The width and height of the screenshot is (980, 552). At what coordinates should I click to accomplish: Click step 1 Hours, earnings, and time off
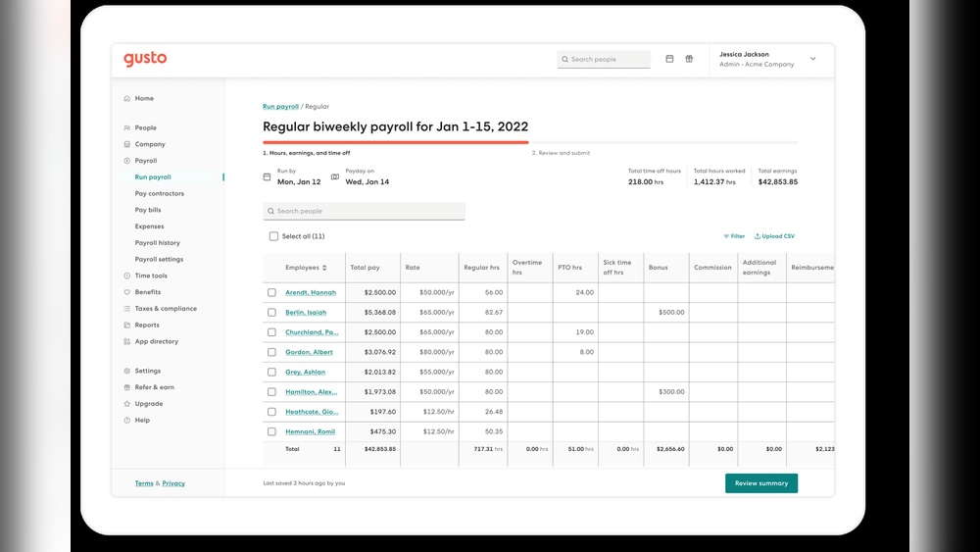pos(306,153)
